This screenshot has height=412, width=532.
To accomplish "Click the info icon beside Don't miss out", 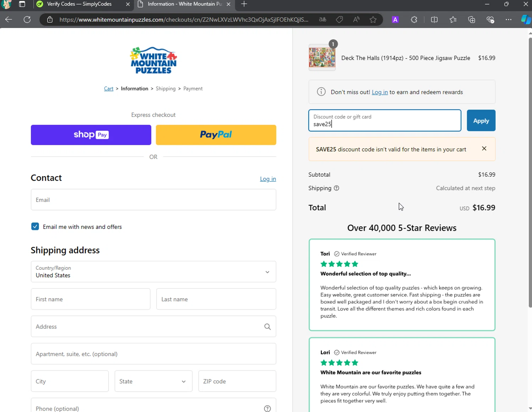I will tap(321, 92).
